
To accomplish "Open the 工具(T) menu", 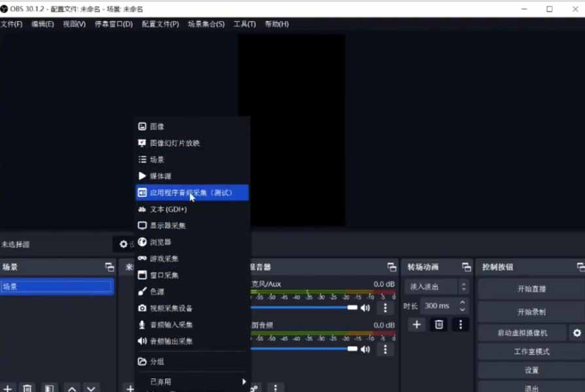I will (x=244, y=24).
